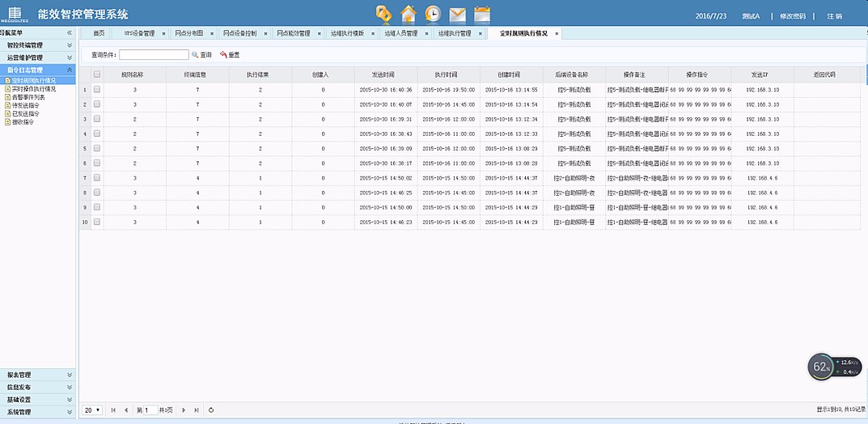Viewport: 868px width, 424px height.
Task: Check the select-all checkbox in table header
Action: point(97,74)
